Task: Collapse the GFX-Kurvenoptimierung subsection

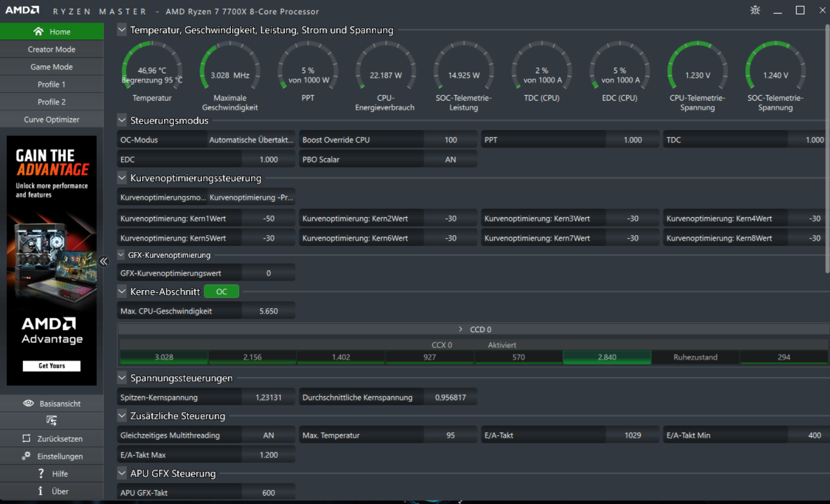Action: [x=121, y=255]
